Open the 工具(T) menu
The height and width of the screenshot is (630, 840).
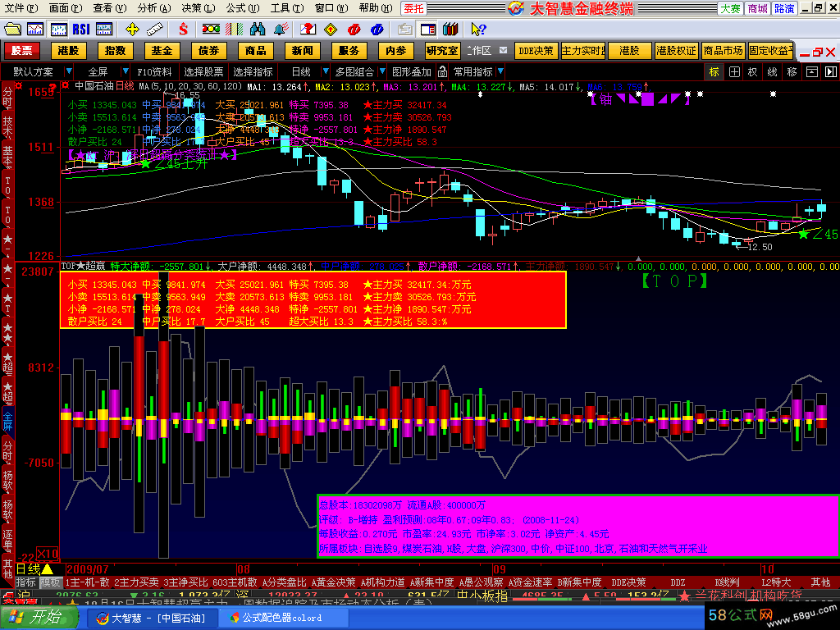[x=287, y=8]
